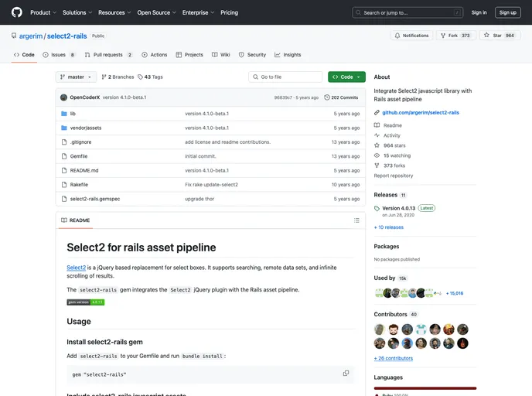Expand the Resources menu
This screenshot has width=532, height=396.
coord(114,12)
